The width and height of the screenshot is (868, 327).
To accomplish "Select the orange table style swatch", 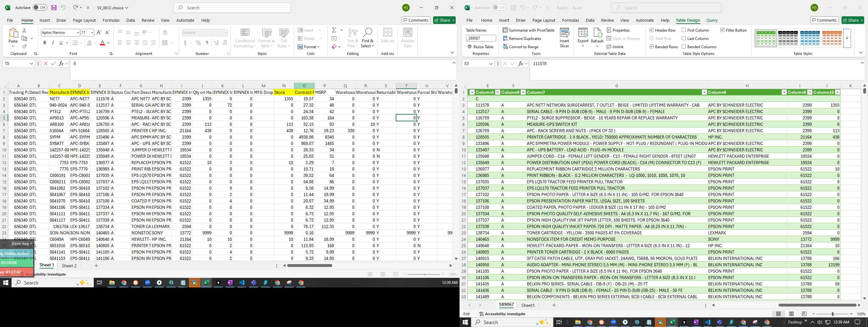I will pyautogui.click(x=832, y=38).
